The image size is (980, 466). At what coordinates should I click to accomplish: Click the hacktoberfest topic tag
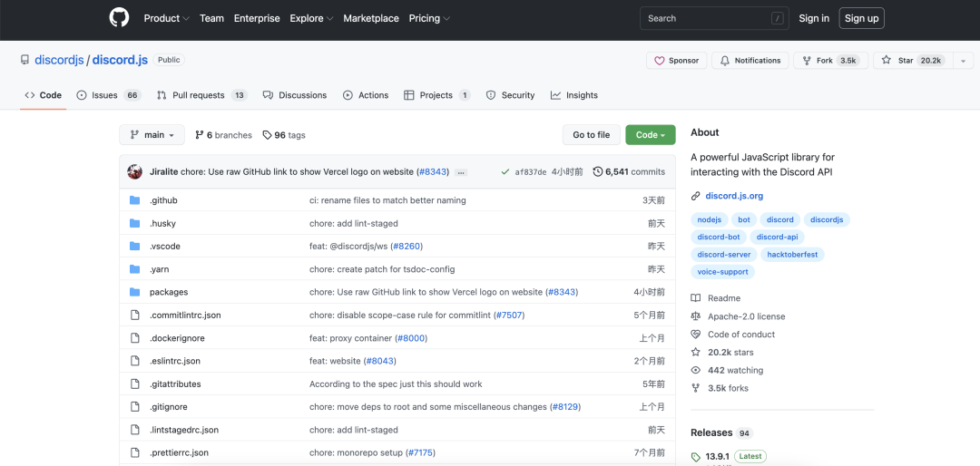click(x=792, y=255)
